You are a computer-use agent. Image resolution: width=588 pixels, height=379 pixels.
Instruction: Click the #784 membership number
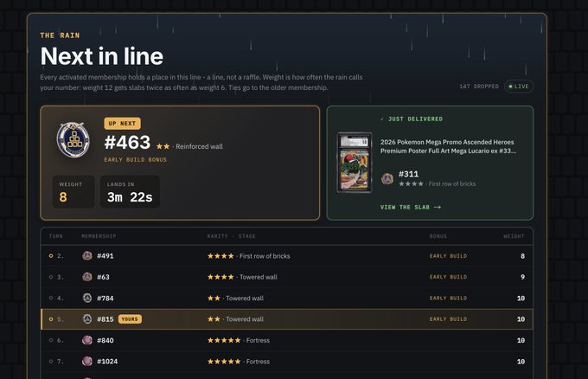click(105, 298)
